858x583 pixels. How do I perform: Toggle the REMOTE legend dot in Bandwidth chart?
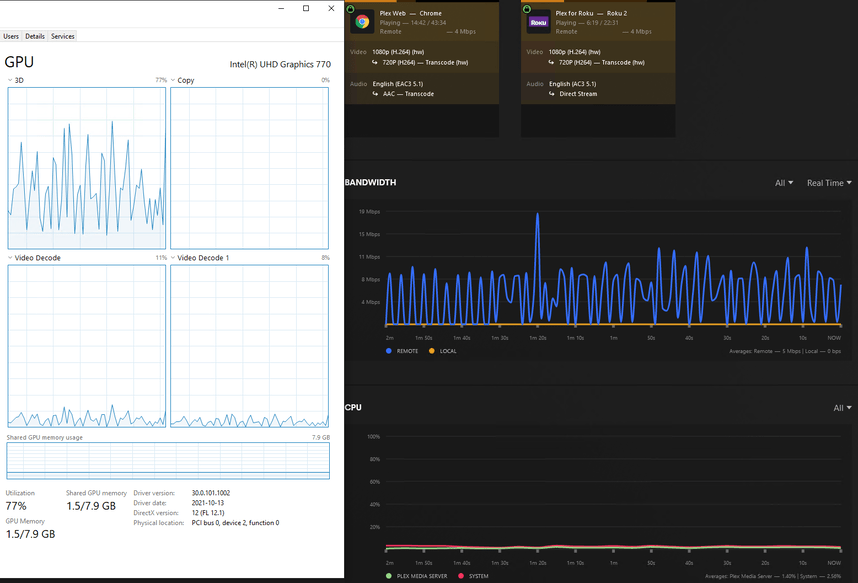pos(389,351)
